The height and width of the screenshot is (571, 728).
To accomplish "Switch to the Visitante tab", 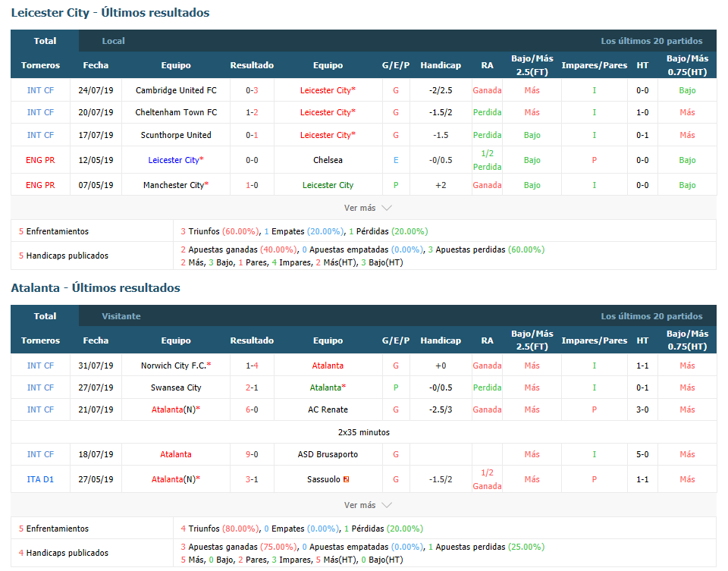I will [121, 316].
